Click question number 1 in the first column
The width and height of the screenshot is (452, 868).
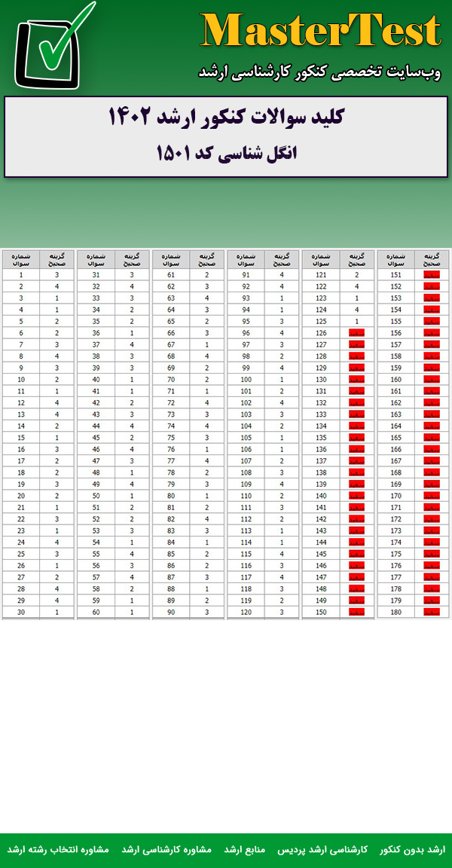pyautogui.click(x=21, y=275)
